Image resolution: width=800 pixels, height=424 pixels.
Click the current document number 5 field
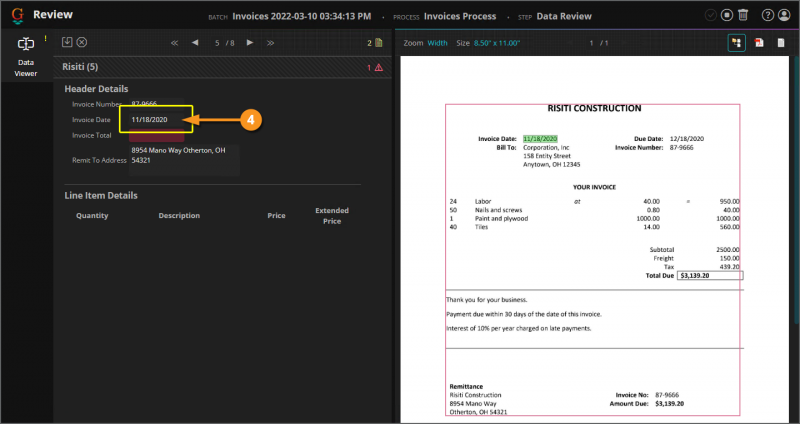pyautogui.click(x=217, y=43)
